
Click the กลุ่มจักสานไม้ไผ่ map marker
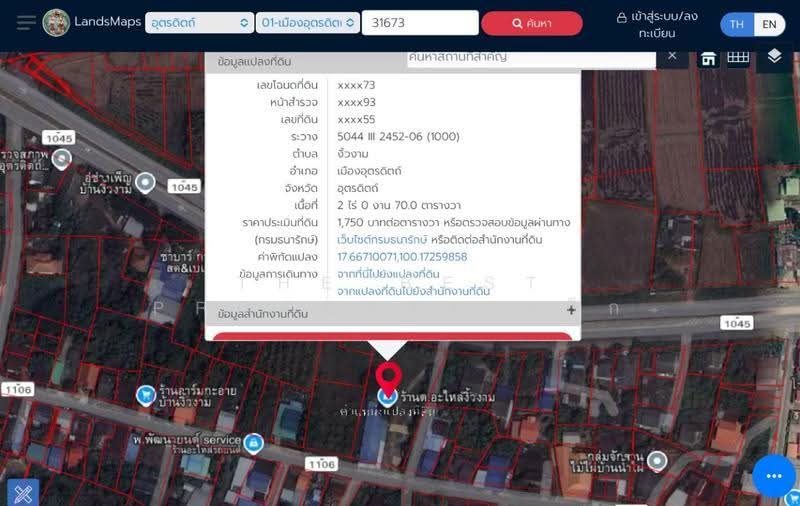pos(657,461)
